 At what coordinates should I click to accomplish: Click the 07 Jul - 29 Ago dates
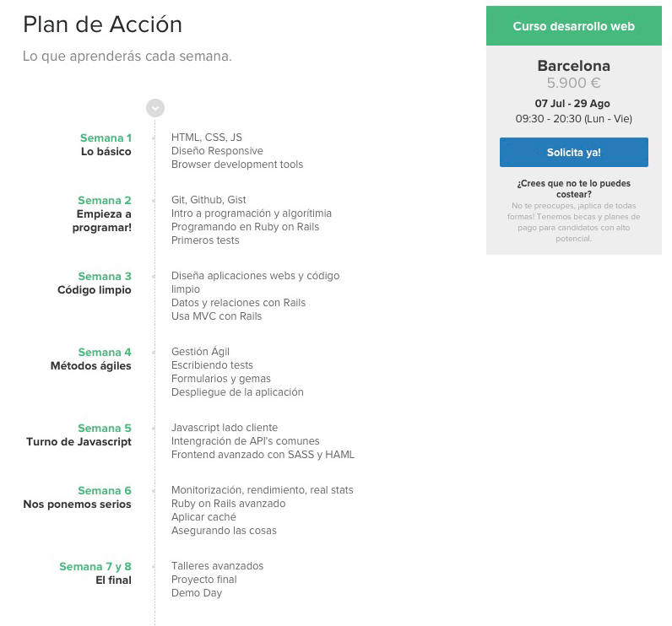tap(572, 103)
